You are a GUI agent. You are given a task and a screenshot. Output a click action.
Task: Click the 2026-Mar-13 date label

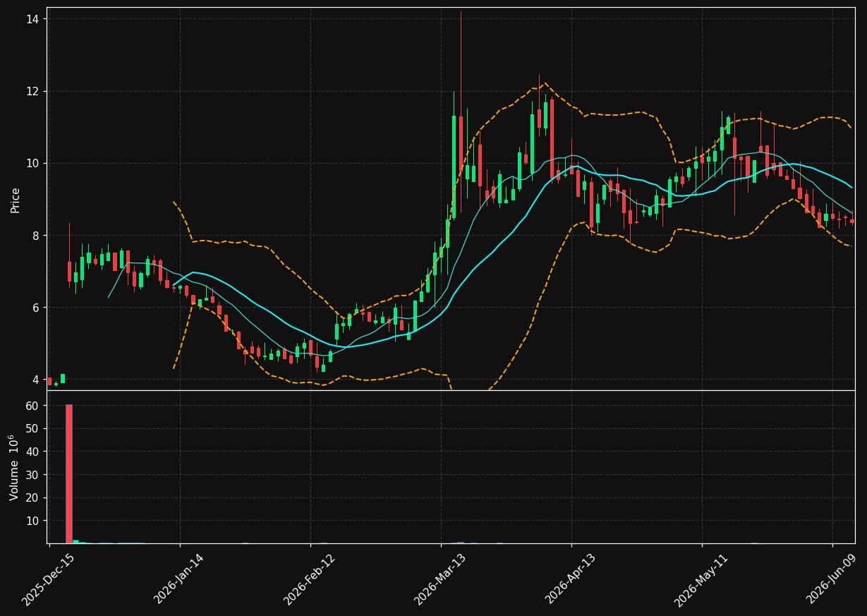[x=440, y=580]
